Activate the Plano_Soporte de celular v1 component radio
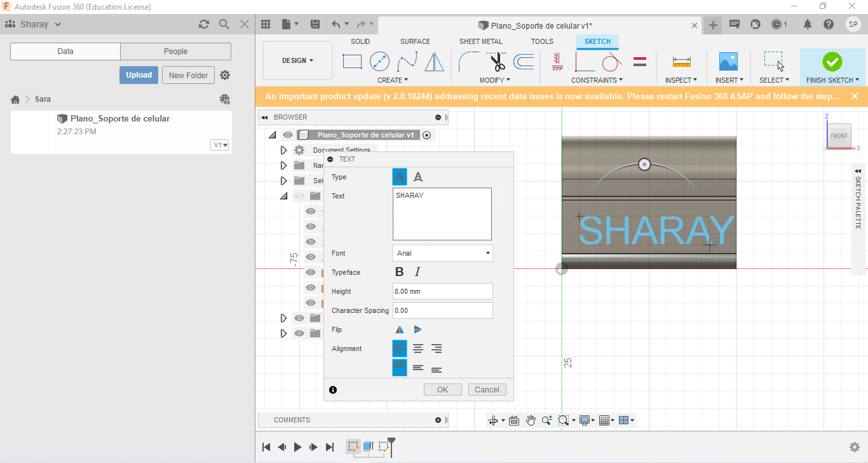Image resolution: width=868 pixels, height=463 pixels. [427, 135]
